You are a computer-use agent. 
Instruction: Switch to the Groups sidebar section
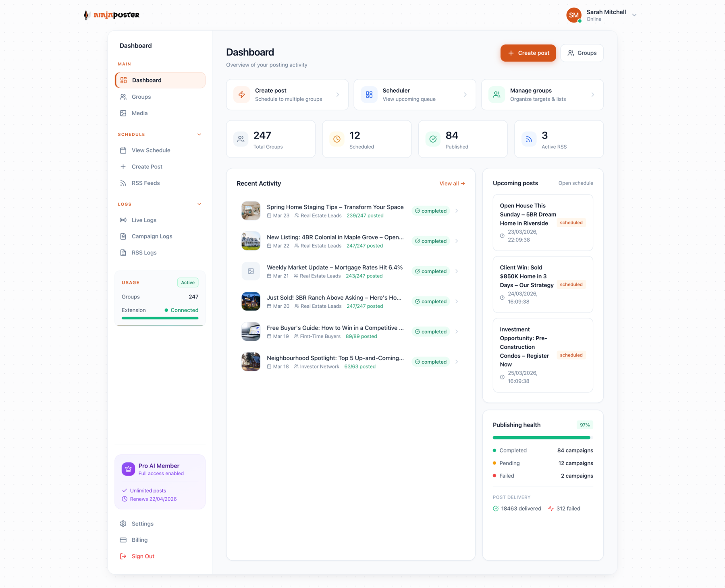coord(141,97)
